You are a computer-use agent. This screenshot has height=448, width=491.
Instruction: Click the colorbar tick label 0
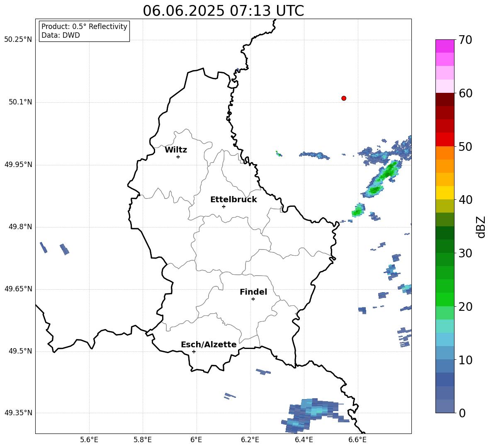[462, 413]
